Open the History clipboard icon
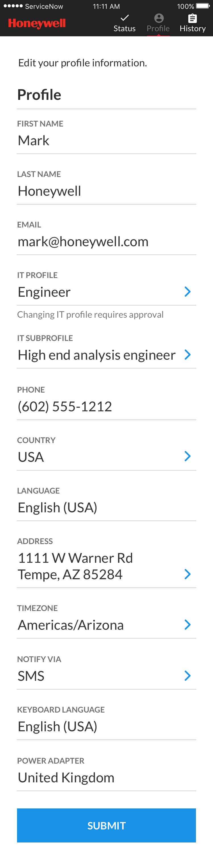The image size is (213, 868). pos(192,18)
